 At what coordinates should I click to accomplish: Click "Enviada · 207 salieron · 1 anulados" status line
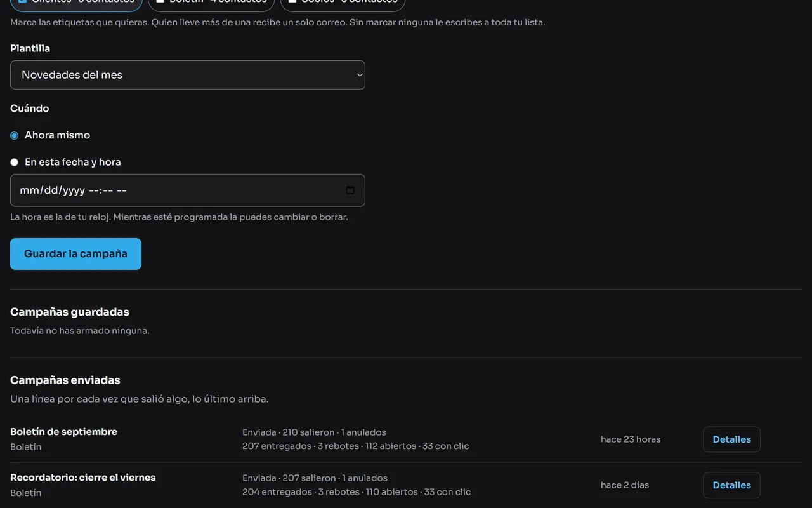pyautogui.click(x=315, y=478)
